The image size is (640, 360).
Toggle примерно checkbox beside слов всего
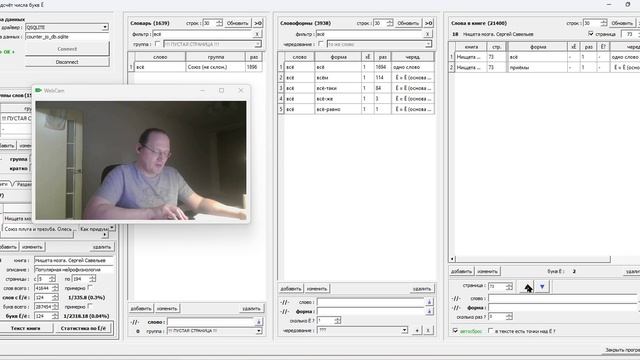click(x=90, y=288)
